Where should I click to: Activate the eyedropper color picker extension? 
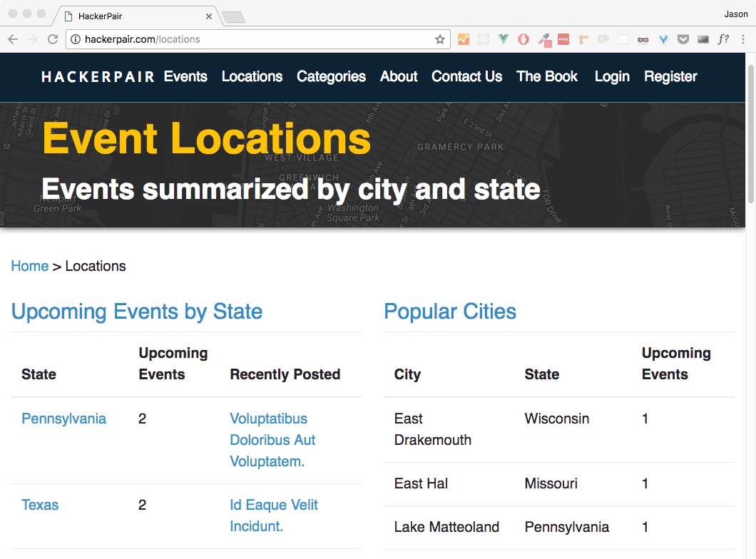pyautogui.click(x=545, y=40)
